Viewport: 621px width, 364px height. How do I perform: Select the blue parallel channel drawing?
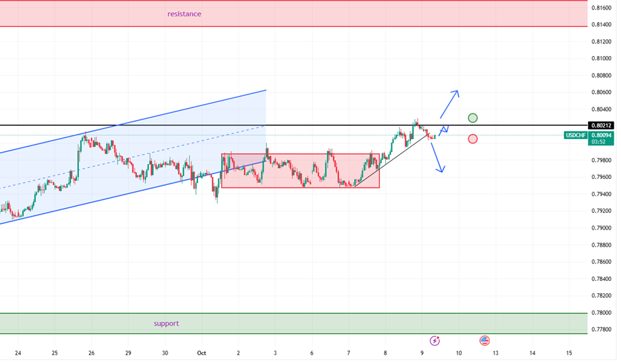[x=135, y=155]
